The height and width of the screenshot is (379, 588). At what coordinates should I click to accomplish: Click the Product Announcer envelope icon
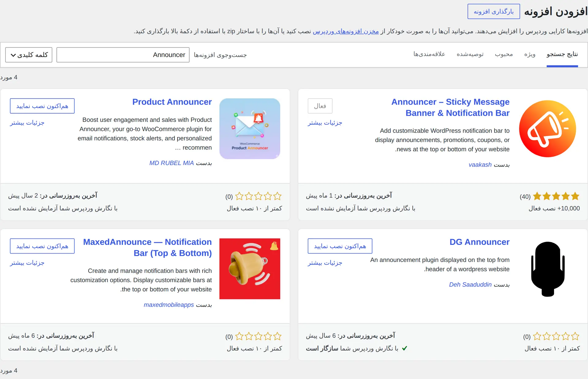click(250, 129)
